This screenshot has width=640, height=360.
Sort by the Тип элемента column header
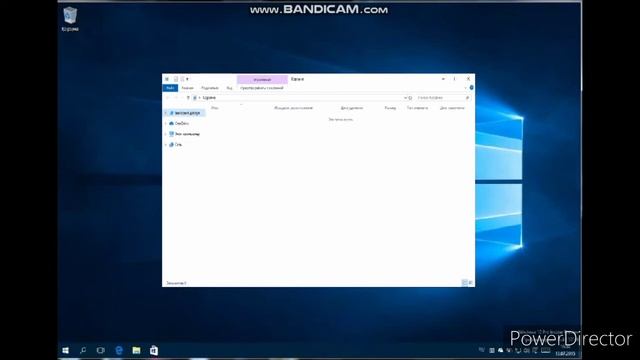tap(417, 108)
